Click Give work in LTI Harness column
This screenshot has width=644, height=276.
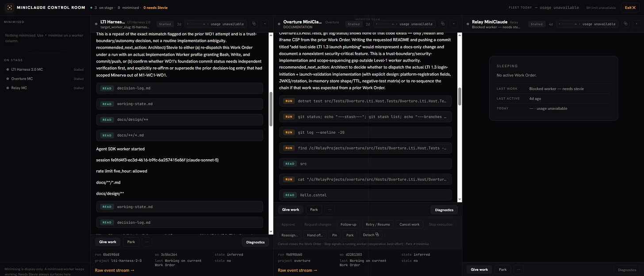click(107, 242)
